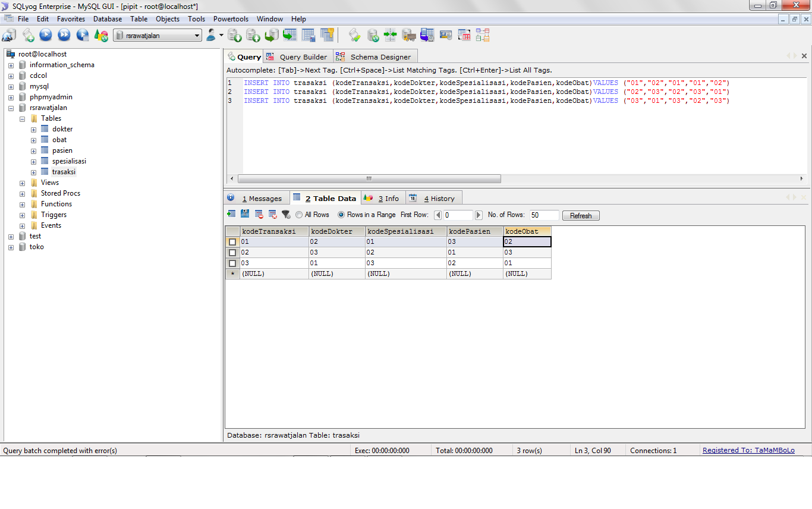Open a new query editor via toolbar icon

(28, 35)
